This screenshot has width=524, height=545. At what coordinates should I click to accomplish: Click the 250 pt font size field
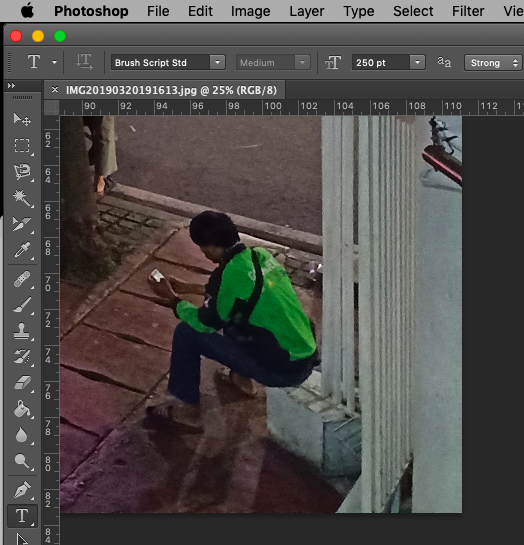pos(381,63)
